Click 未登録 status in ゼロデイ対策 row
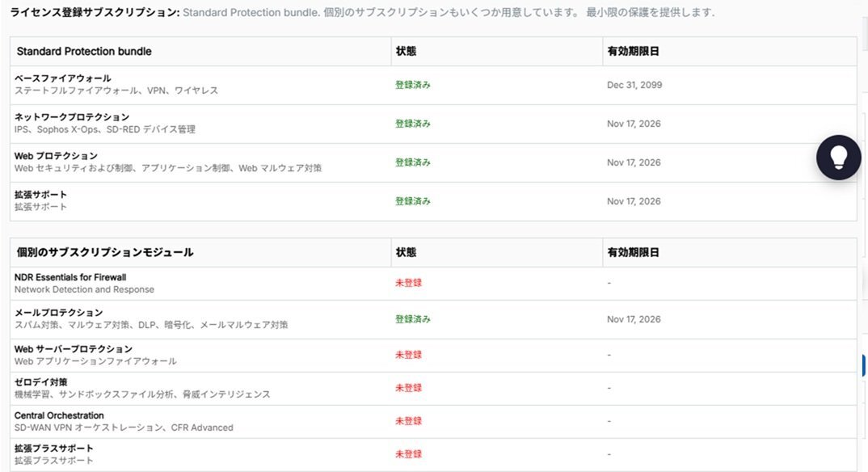 [408, 388]
